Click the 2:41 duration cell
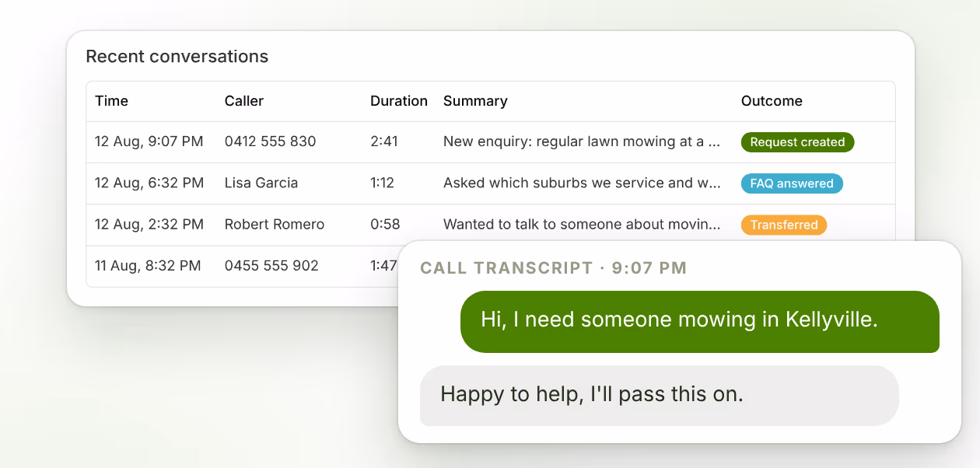Screen dimensions: 980x468 coord(384,142)
